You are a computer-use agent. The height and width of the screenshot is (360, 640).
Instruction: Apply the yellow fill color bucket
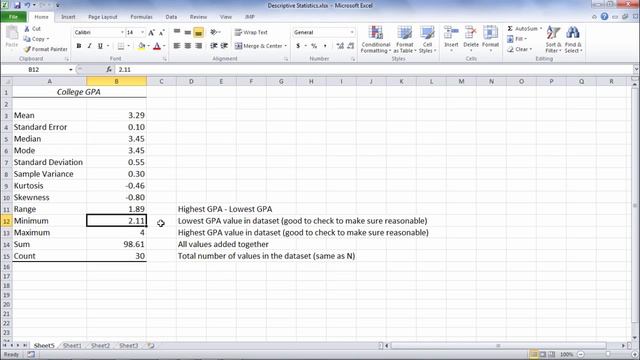141,46
